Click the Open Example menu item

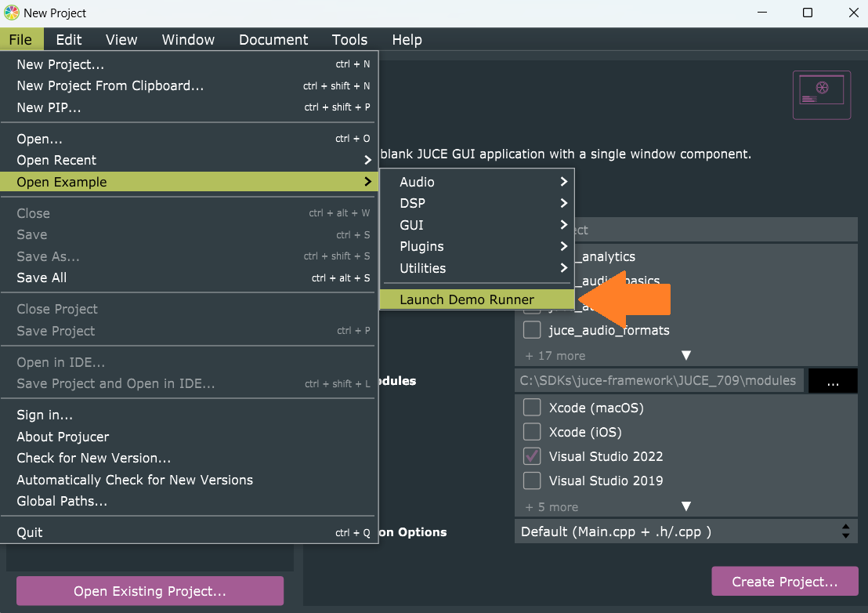click(189, 182)
